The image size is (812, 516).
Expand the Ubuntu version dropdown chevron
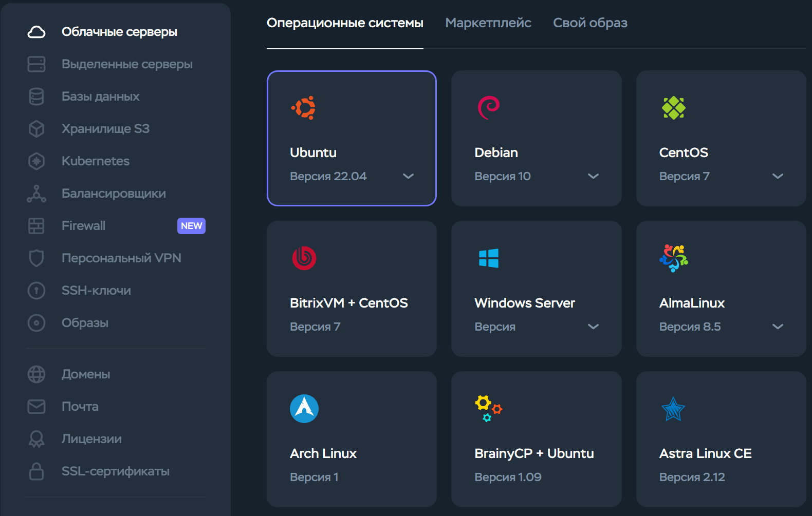click(x=409, y=176)
